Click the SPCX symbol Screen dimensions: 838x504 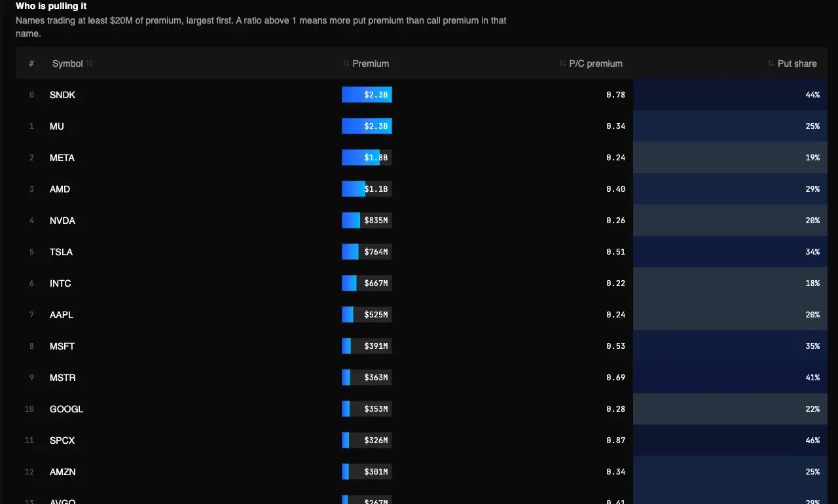click(x=62, y=441)
